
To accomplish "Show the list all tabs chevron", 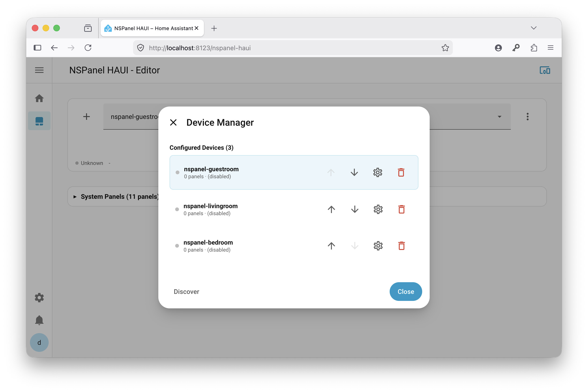I will click(534, 28).
